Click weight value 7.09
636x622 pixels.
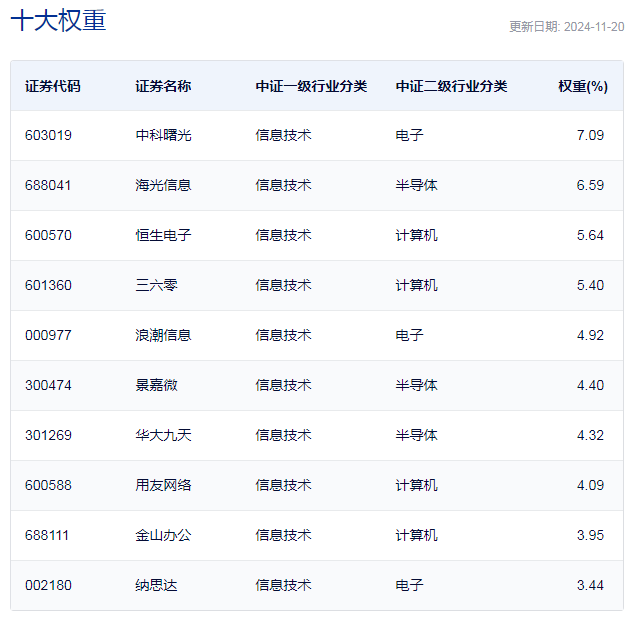[x=590, y=135]
